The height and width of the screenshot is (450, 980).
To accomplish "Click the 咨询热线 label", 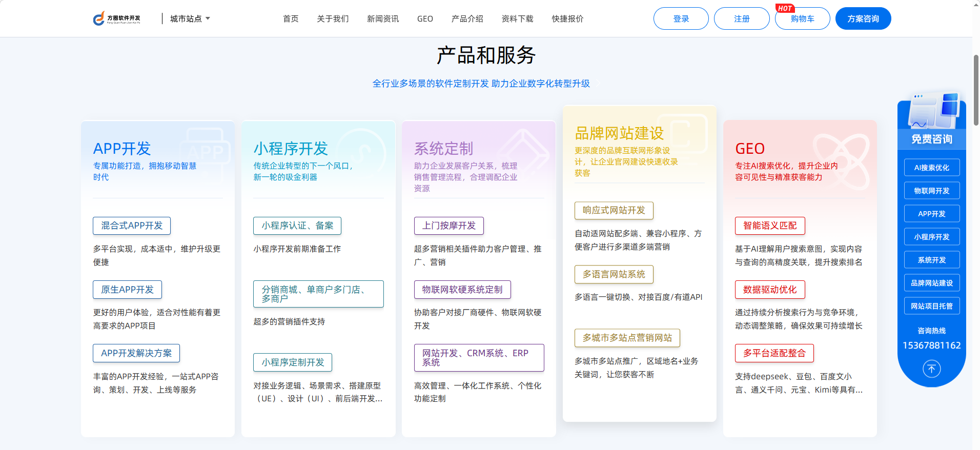I will tap(932, 331).
